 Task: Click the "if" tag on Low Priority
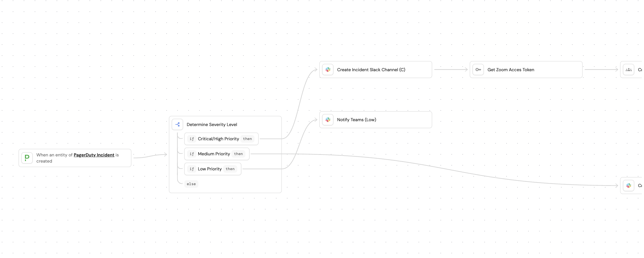click(192, 169)
